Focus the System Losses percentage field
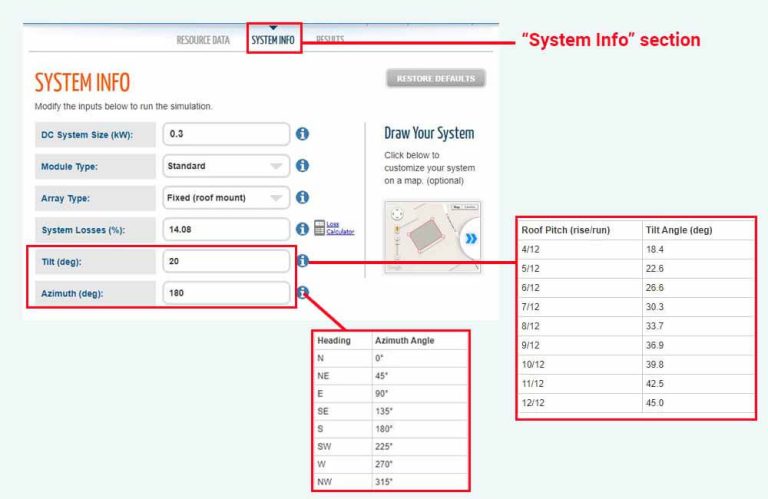768x499 pixels. (225, 230)
